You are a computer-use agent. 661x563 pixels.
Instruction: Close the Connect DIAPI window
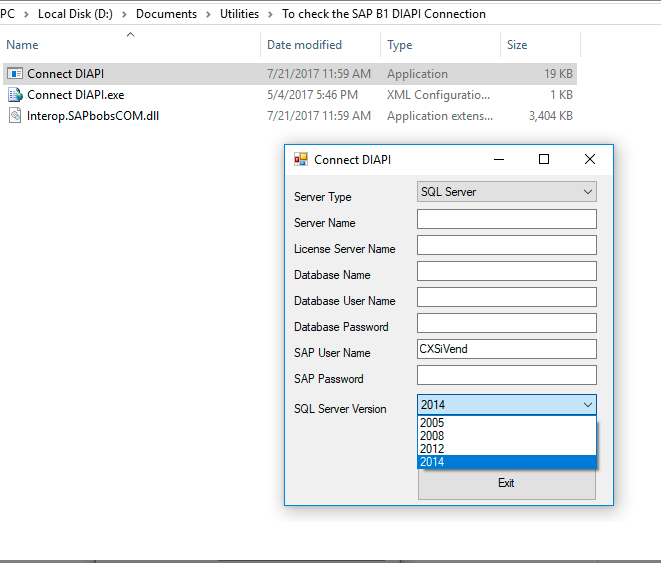click(x=590, y=159)
